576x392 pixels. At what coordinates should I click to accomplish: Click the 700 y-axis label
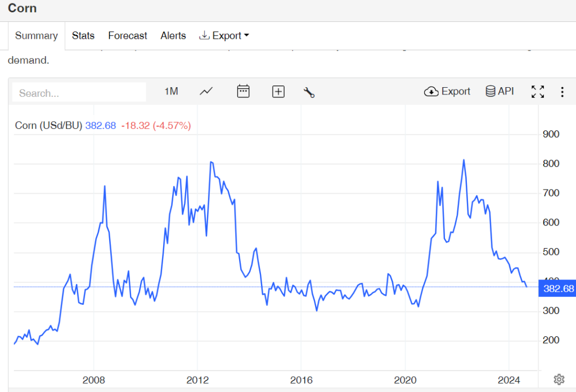tap(551, 193)
